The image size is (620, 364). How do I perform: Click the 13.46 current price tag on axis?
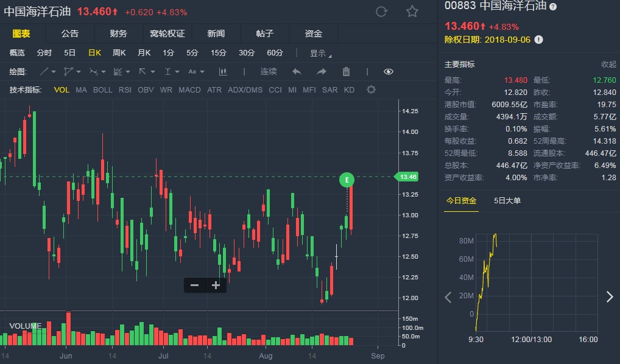[x=407, y=177]
